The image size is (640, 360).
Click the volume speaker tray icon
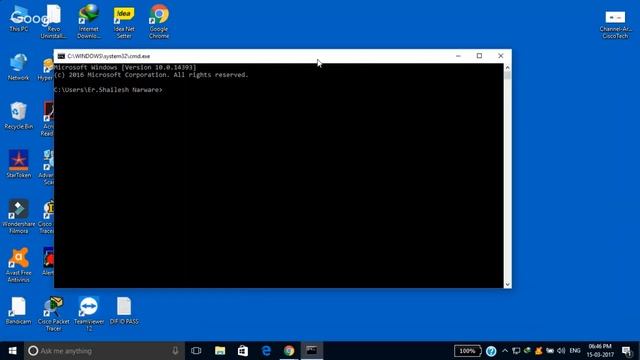[x=561, y=351]
